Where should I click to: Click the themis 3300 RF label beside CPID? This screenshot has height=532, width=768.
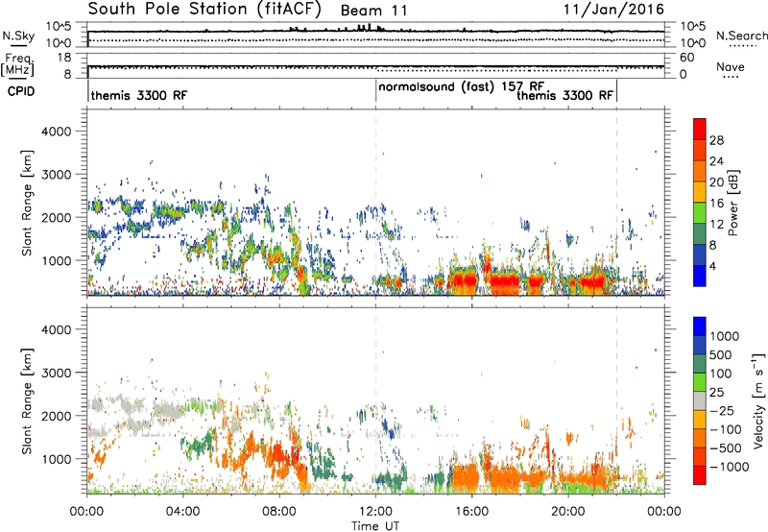click(x=139, y=95)
